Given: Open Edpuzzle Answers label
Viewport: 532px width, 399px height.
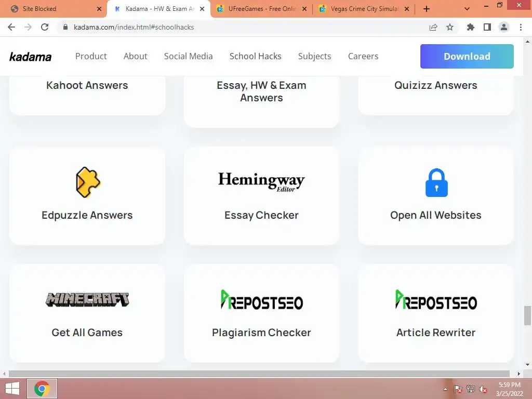Looking at the screenshot, I should (x=87, y=215).
